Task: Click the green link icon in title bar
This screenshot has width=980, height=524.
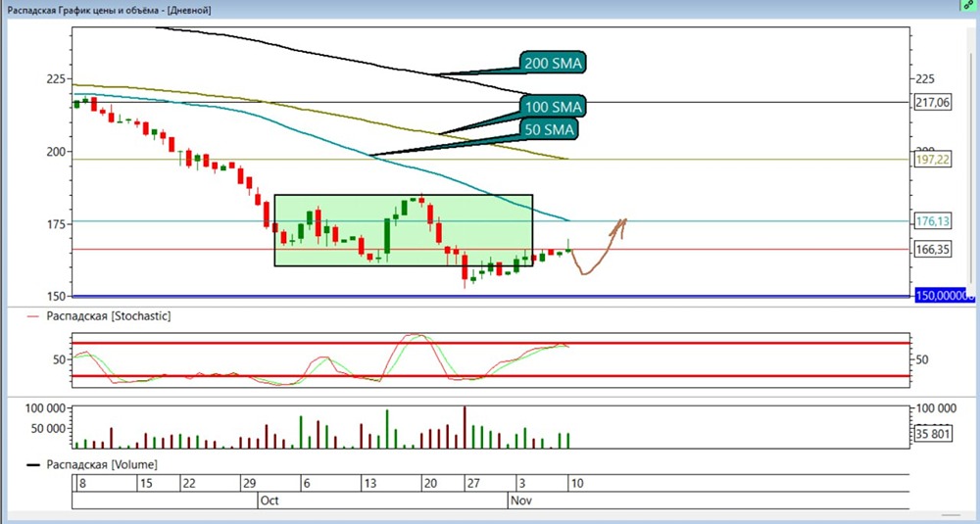Action: 969,7
